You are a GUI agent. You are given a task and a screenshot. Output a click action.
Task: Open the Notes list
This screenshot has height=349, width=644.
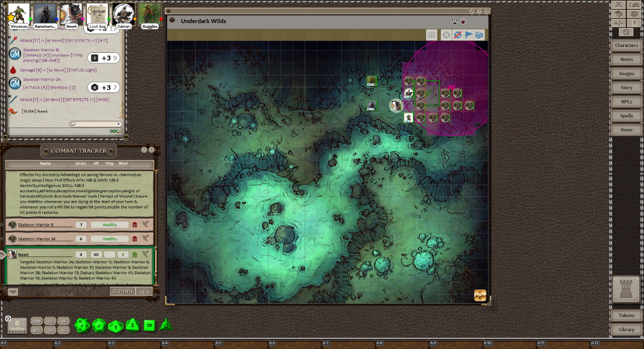pyautogui.click(x=626, y=59)
